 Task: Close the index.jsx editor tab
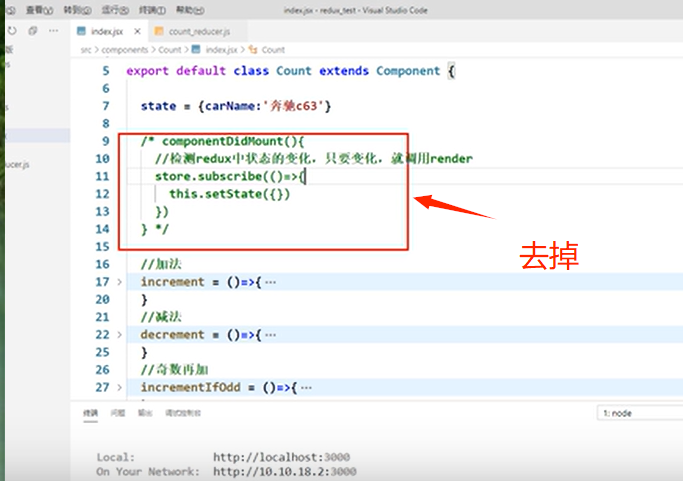(137, 31)
